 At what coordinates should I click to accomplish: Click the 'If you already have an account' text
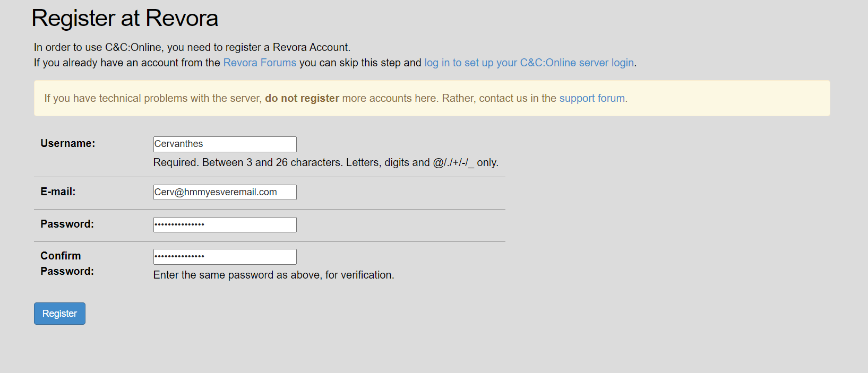click(x=127, y=63)
